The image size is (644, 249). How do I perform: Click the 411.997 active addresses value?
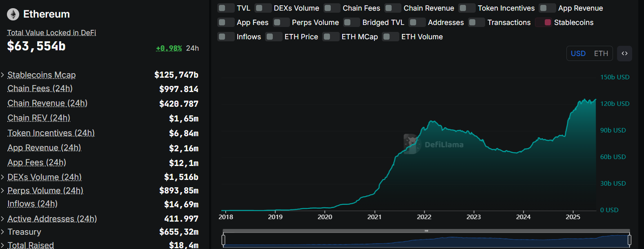(x=181, y=219)
